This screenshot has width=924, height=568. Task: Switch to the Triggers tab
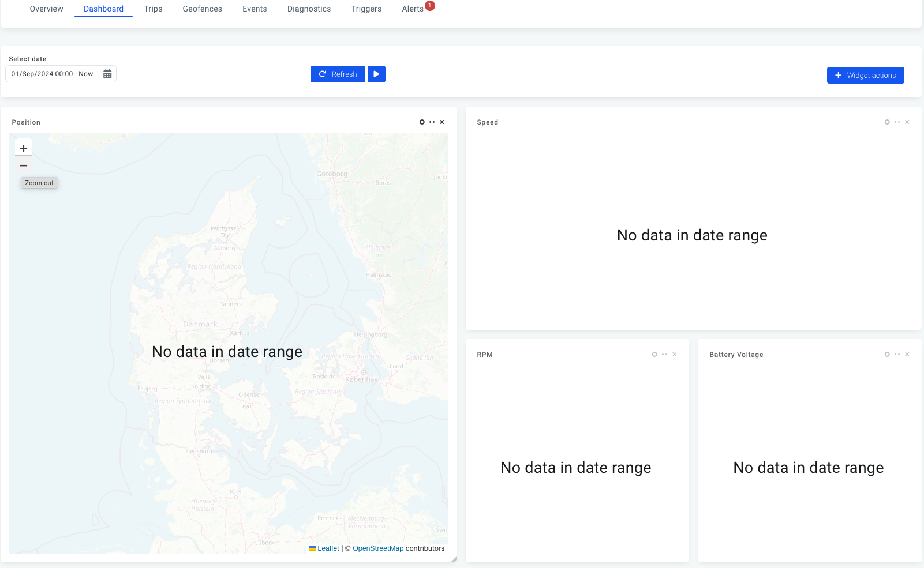click(x=366, y=9)
